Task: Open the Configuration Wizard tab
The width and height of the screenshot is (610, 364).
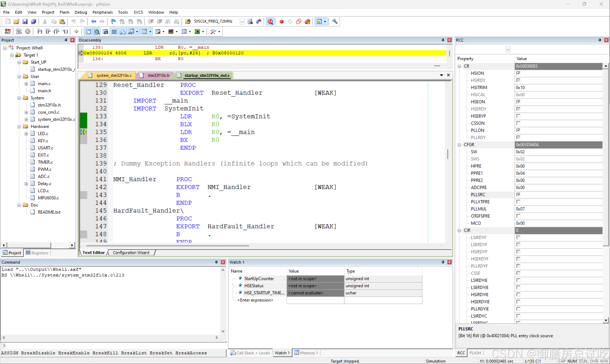Action: pos(131,252)
